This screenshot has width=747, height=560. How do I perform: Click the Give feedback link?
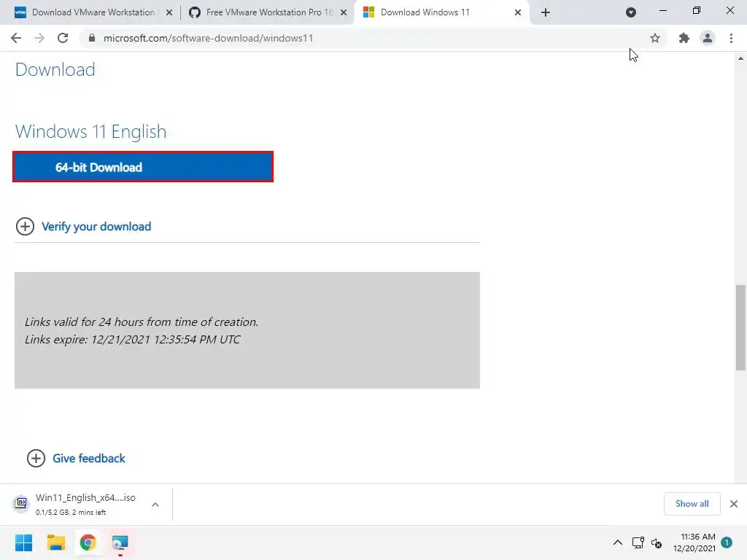88,459
